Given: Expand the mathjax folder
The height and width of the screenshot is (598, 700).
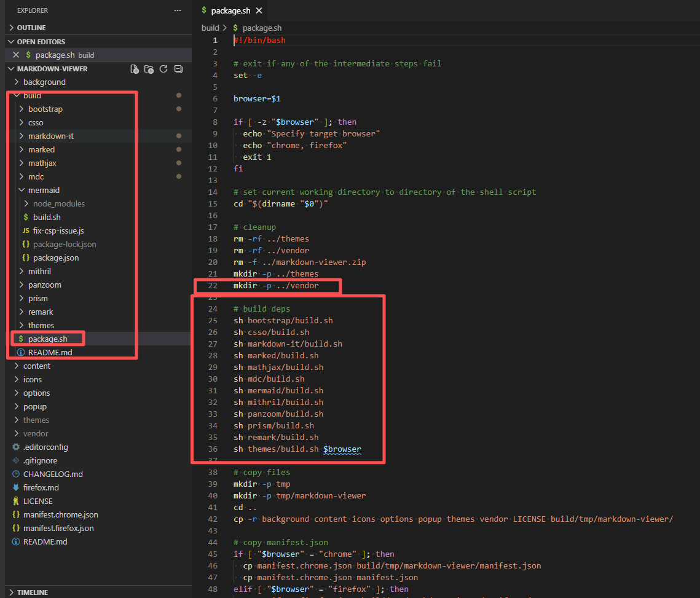Looking at the screenshot, I should [98, 163].
